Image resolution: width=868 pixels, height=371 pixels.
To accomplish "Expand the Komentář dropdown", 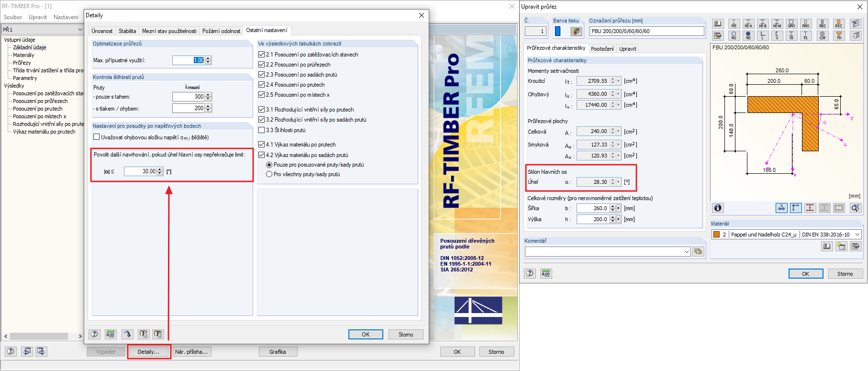I will coord(687,251).
